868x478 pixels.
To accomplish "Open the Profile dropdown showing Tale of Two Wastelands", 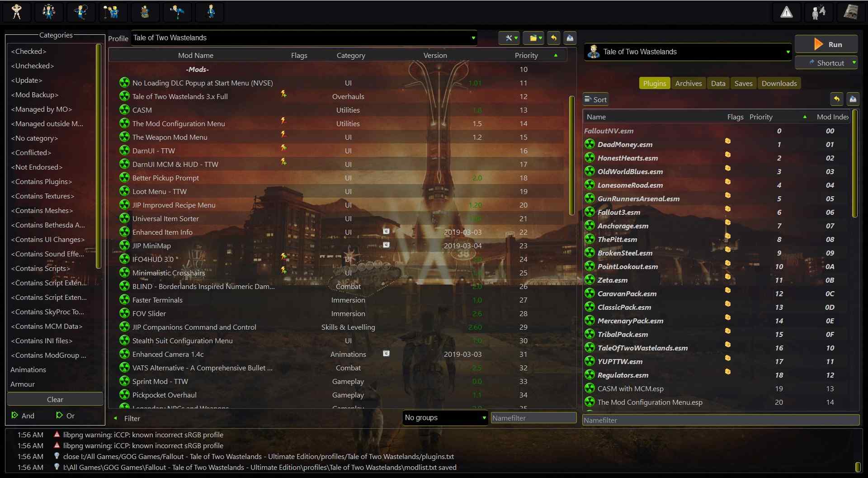I will point(473,38).
